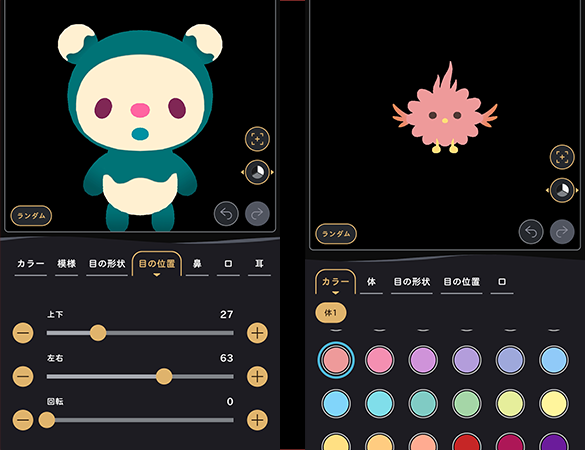585x450 pixels.
Task: Select the 体1 color part chip
Action: coord(331,313)
